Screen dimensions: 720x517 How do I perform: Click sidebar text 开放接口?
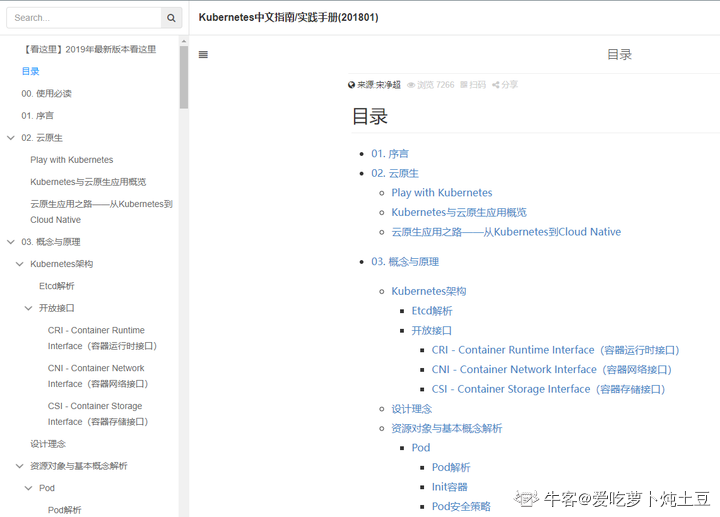click(x=56, y=308)
